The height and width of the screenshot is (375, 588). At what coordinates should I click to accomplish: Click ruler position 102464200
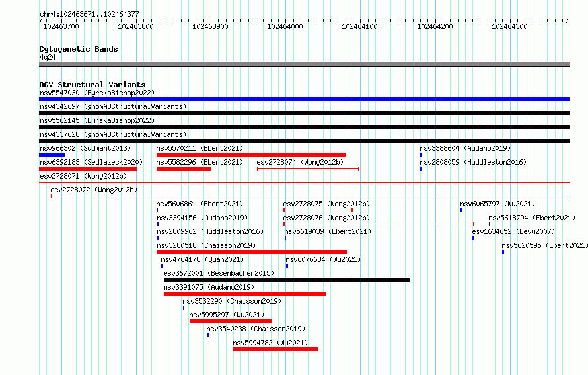click(x=435, y=26)
